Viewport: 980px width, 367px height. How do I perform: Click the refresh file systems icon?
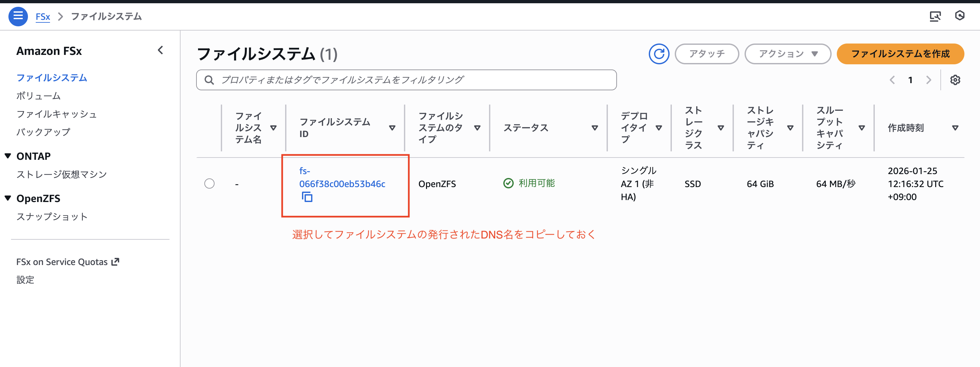659,54
